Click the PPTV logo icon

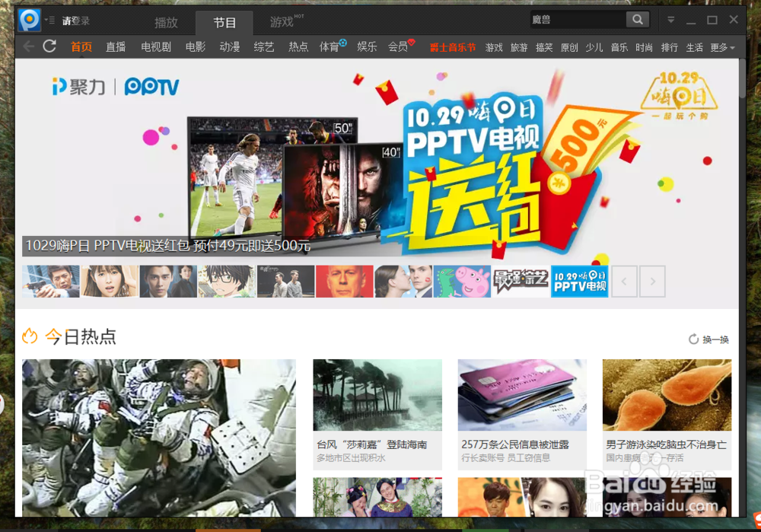[x=29, y=21]
